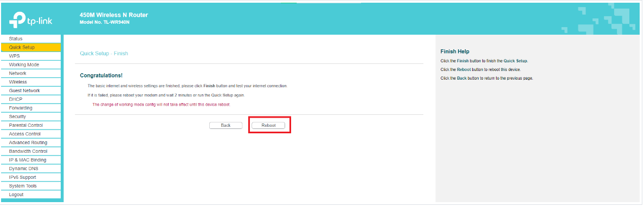Click help line about the Back button

pos(487,78)
